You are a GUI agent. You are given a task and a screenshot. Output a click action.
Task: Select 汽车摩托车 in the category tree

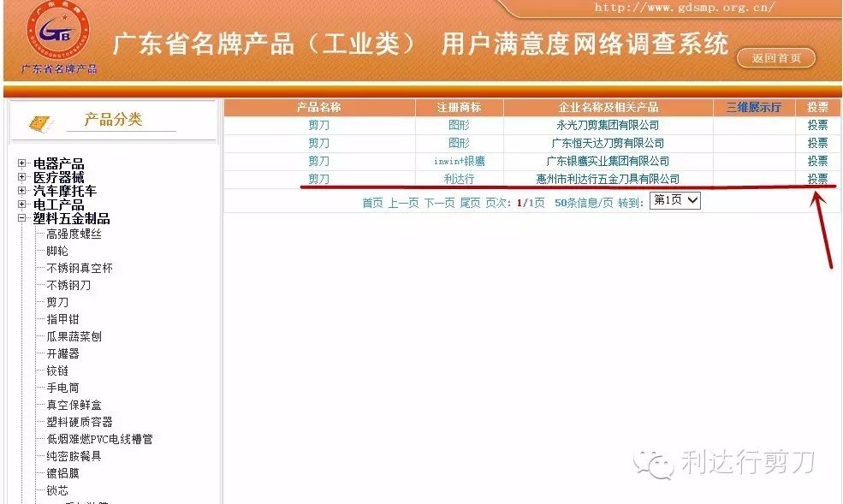point(65,191)
